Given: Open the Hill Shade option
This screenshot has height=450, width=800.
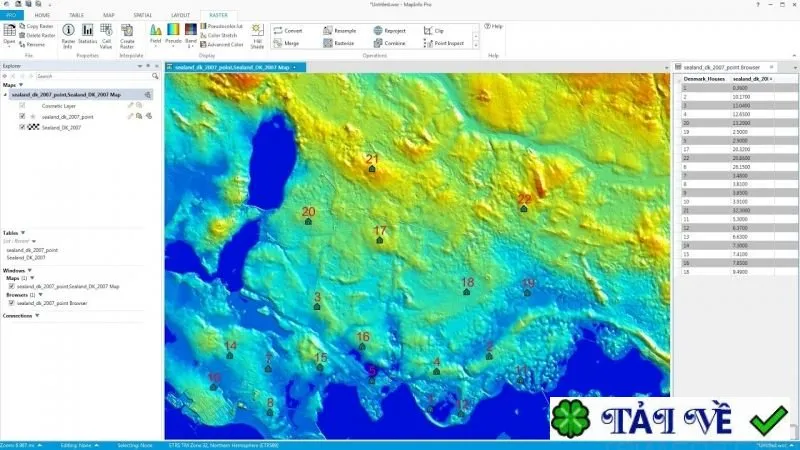Looking at the screenshot, I should (x=257, y=36).
